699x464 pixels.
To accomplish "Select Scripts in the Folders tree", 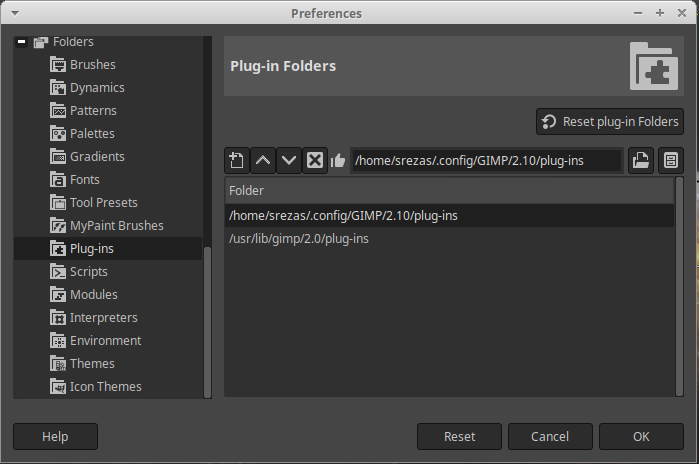I will click(x=89, y=271).
